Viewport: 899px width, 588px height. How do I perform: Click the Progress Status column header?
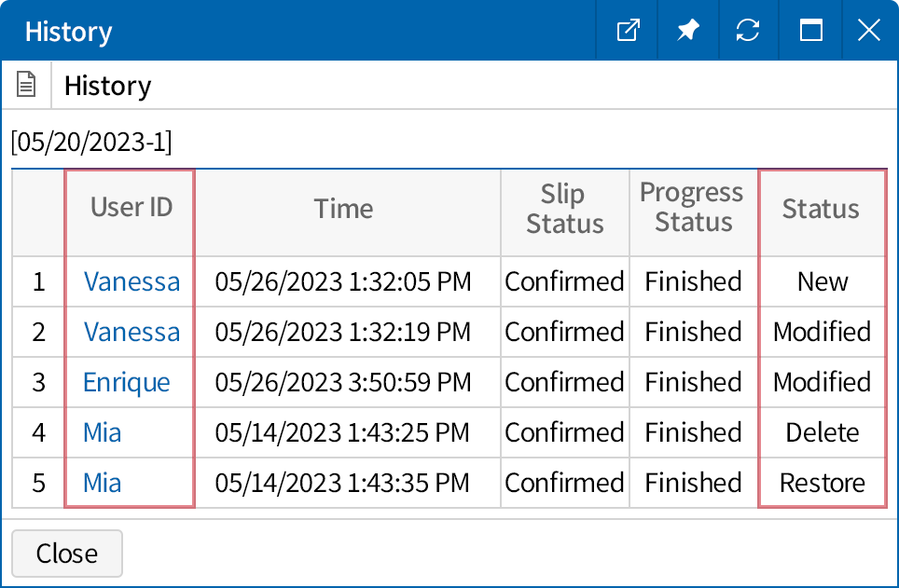pos(692,208)
